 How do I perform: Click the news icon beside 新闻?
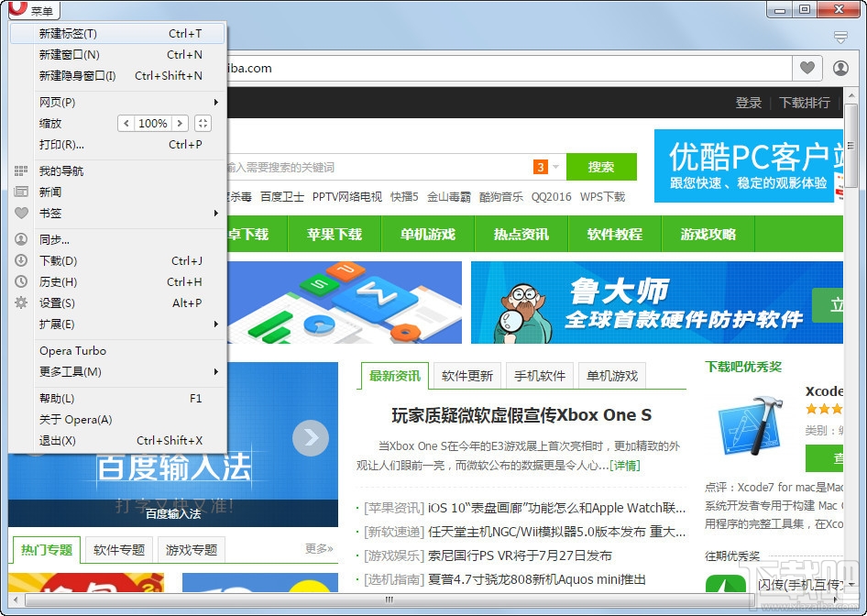[20, 192]
